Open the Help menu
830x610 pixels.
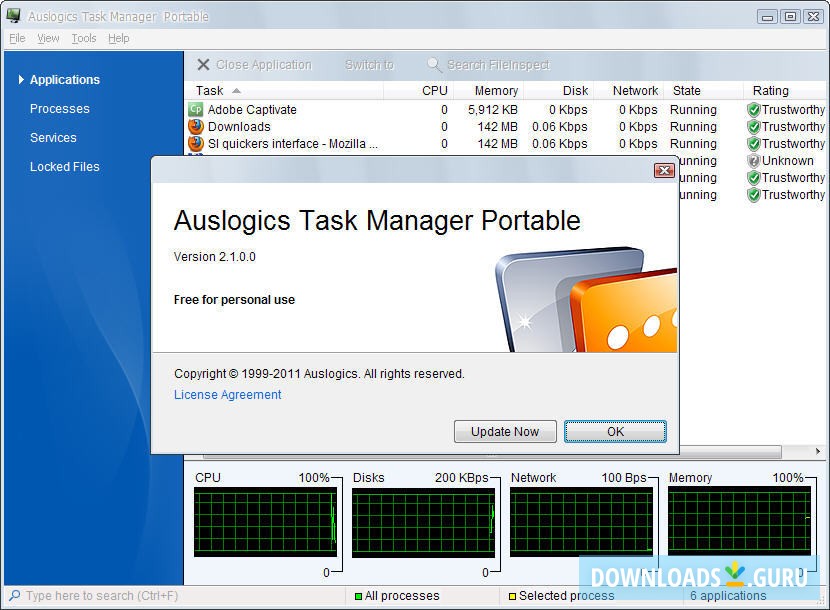pos(119,38)
